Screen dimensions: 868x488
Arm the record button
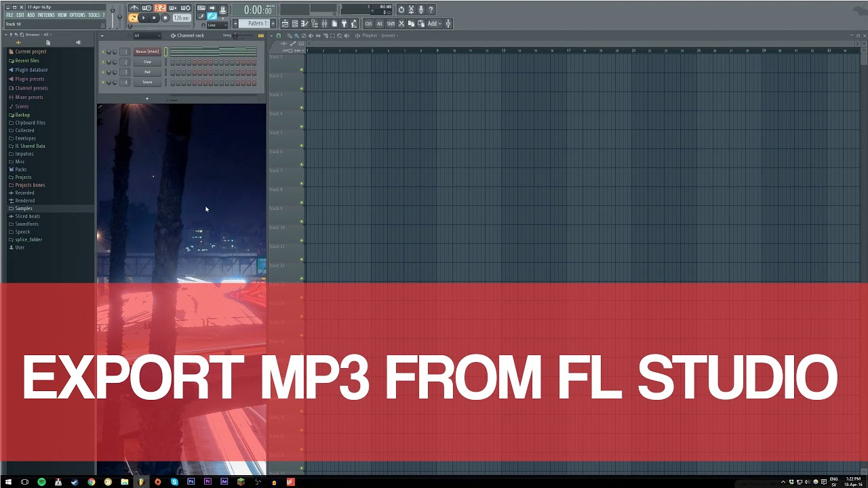pos(165,18)
